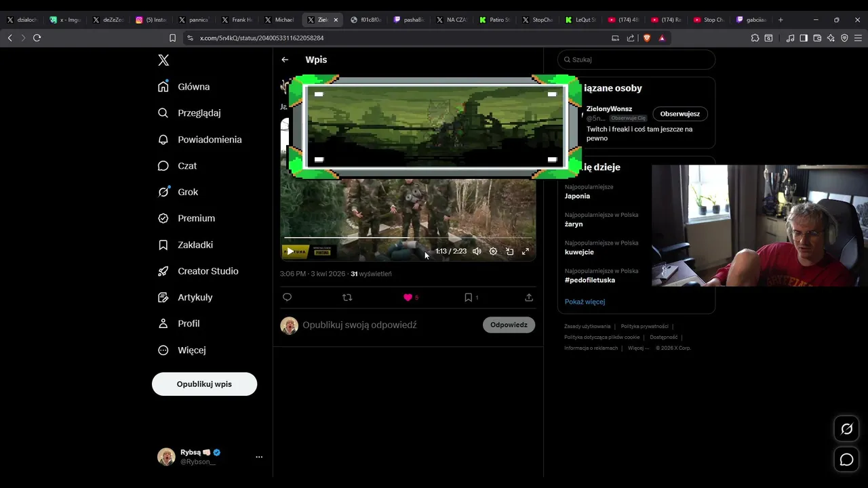Open the Japonia trend

click(x=577, y=196)
